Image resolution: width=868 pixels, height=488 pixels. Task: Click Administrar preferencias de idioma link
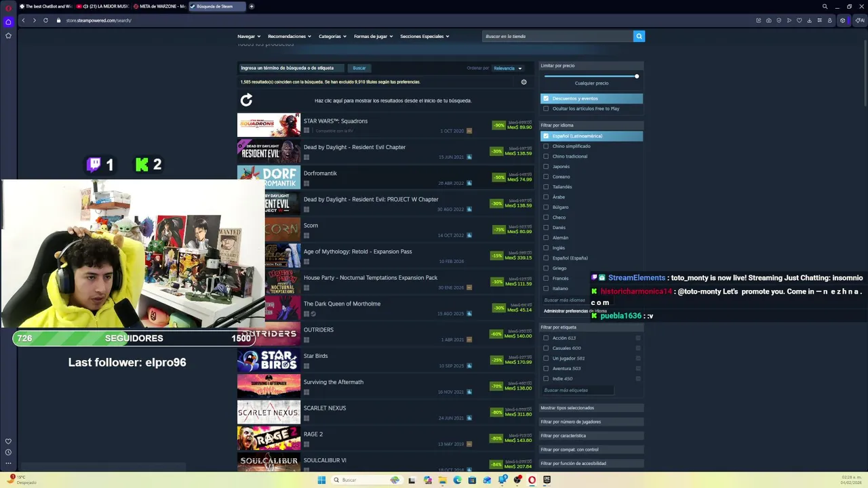point(575,311)
